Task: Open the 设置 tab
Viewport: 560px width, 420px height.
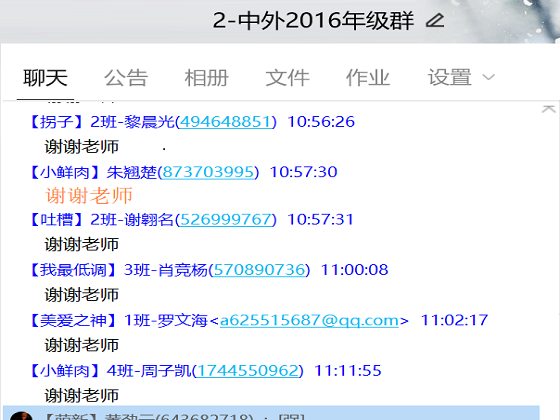Action: [x=450, y=78]
